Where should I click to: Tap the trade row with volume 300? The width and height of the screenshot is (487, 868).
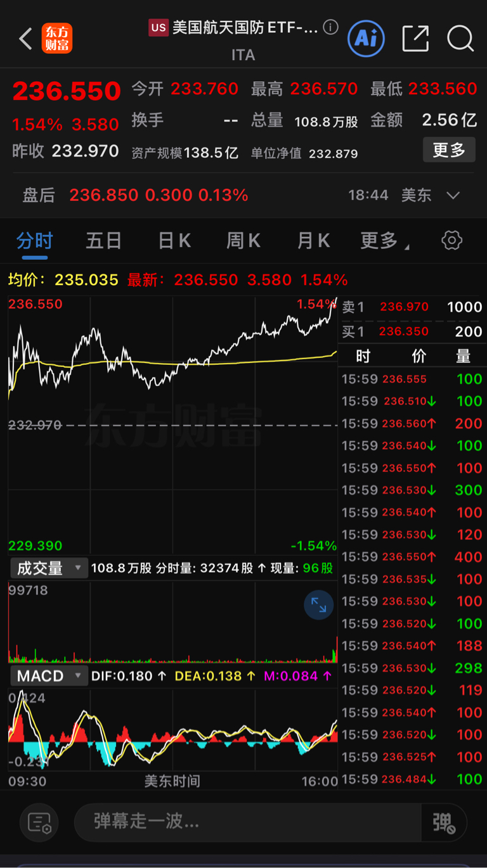pyautogui.click(x=412, y=490)
